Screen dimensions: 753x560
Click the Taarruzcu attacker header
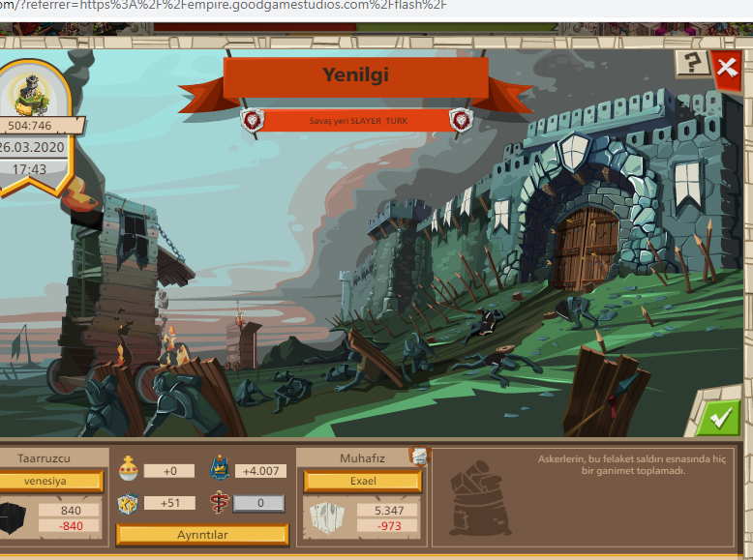[x=44, y=458]
